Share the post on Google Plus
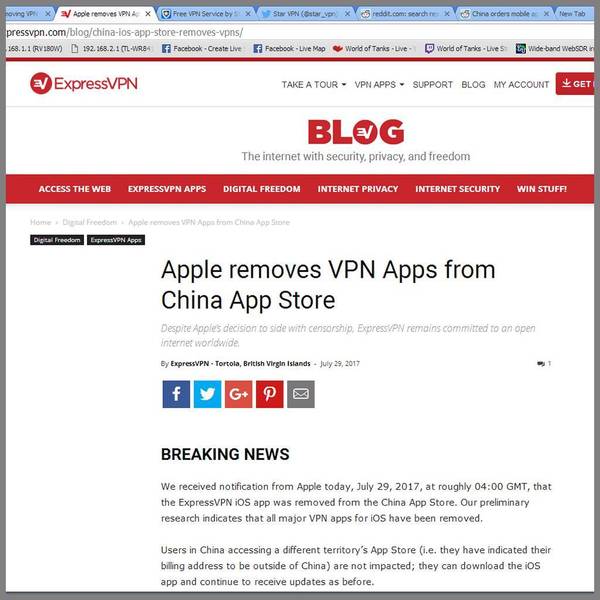 pos(238,394)
